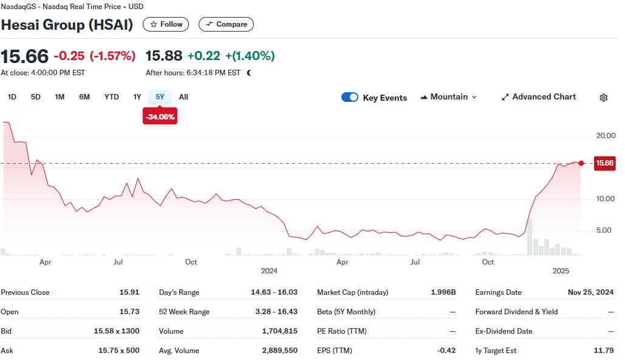The height and width of the screenshot is (364, 625).
Task: Click the 5.00 y-axis label
Action: coord(604,231)
